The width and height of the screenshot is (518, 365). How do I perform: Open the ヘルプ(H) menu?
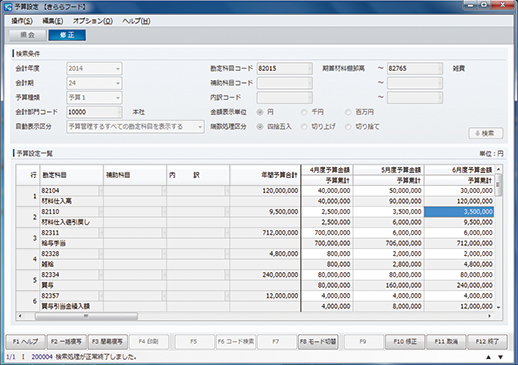click(136, 21)
